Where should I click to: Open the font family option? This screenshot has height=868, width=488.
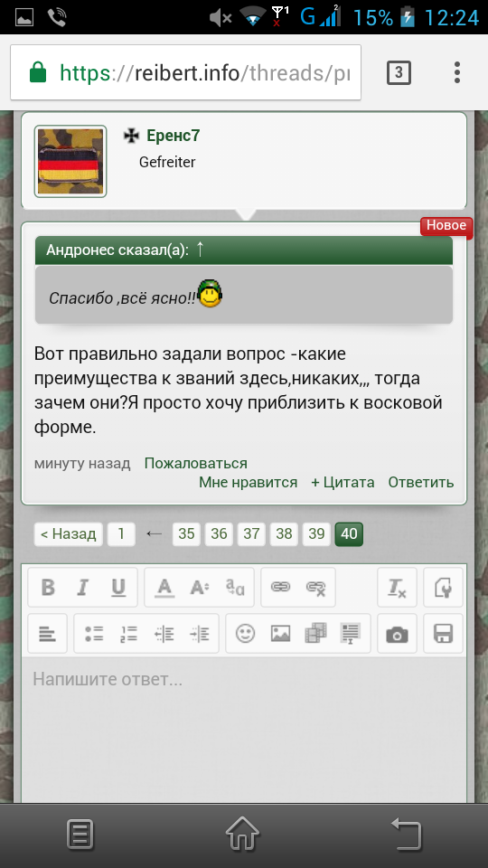tap(235, 588)
